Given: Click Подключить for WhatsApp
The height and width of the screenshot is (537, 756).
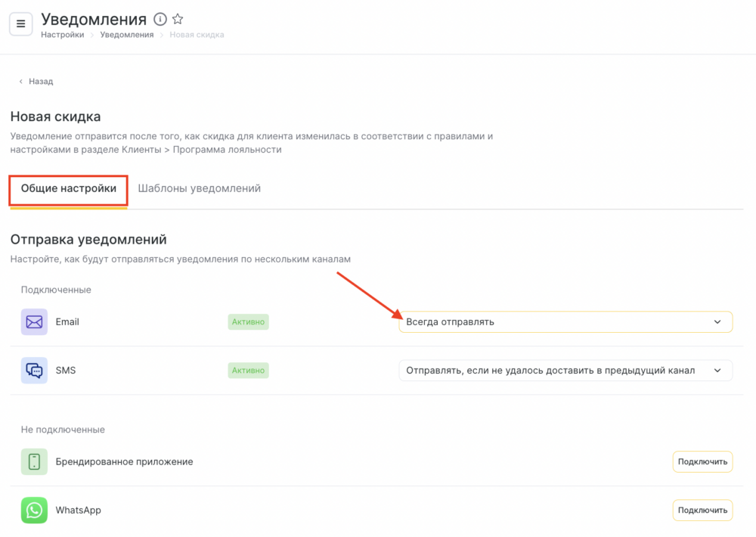Looking at the screenshot, I should [702, 510].
